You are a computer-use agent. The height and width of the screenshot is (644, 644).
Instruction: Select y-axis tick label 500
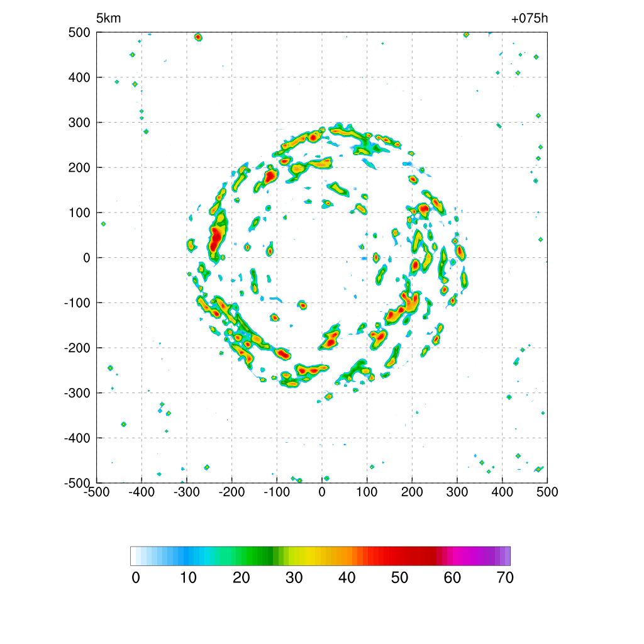pyautogui.click(x=79, y=33)
